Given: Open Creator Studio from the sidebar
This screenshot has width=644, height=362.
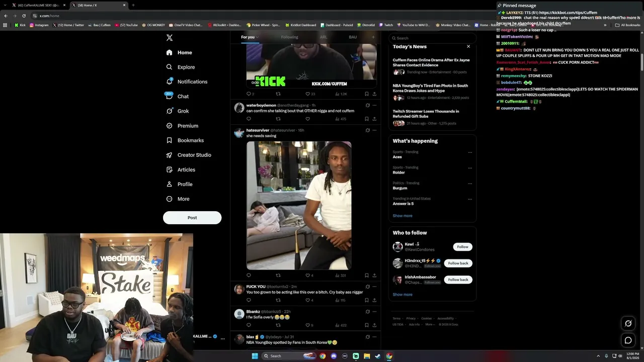Looking at the screenshot, I should click(189, 155).
